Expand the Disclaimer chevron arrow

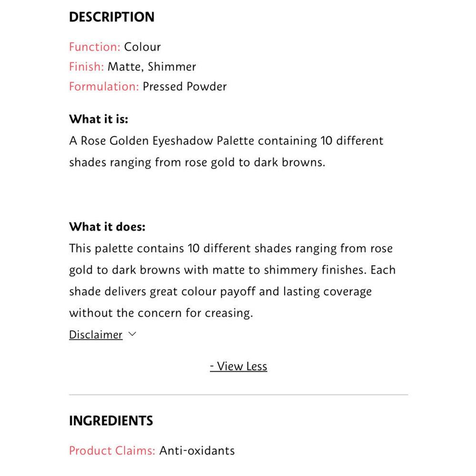tap(132, 334)
